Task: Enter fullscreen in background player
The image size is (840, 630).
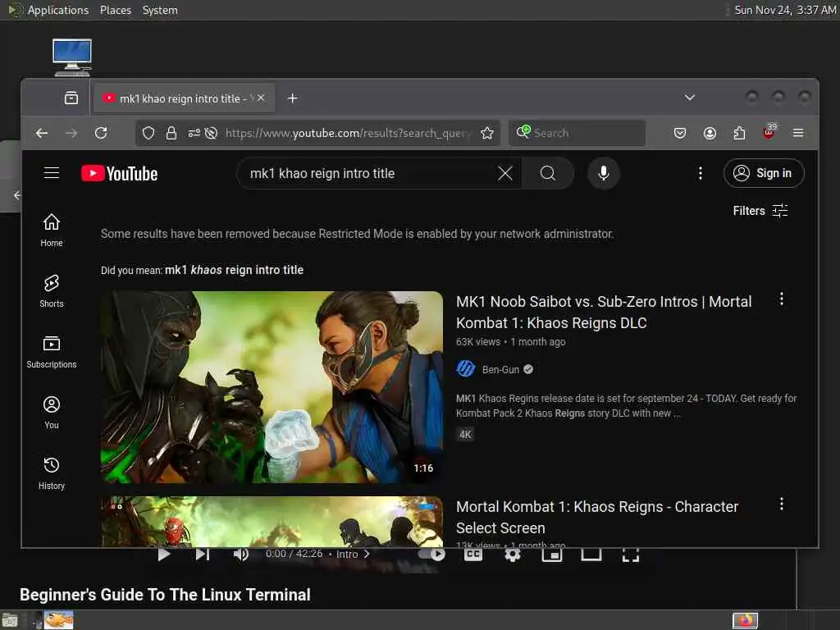Action: (x=631, y=555)
